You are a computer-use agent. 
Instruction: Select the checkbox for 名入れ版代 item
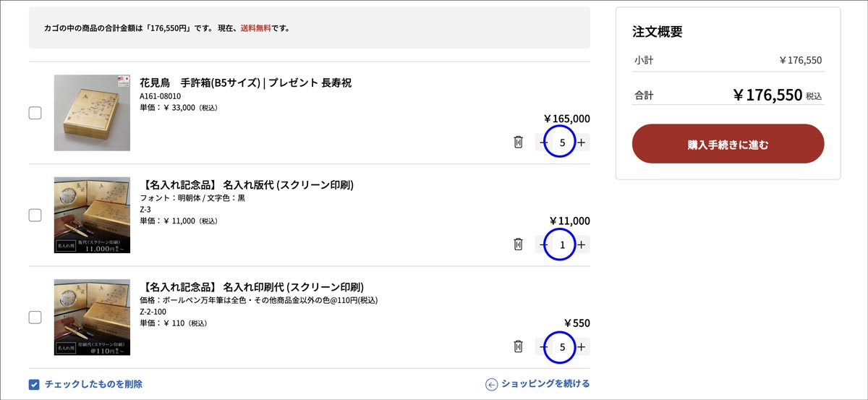(x=35, y=215)
